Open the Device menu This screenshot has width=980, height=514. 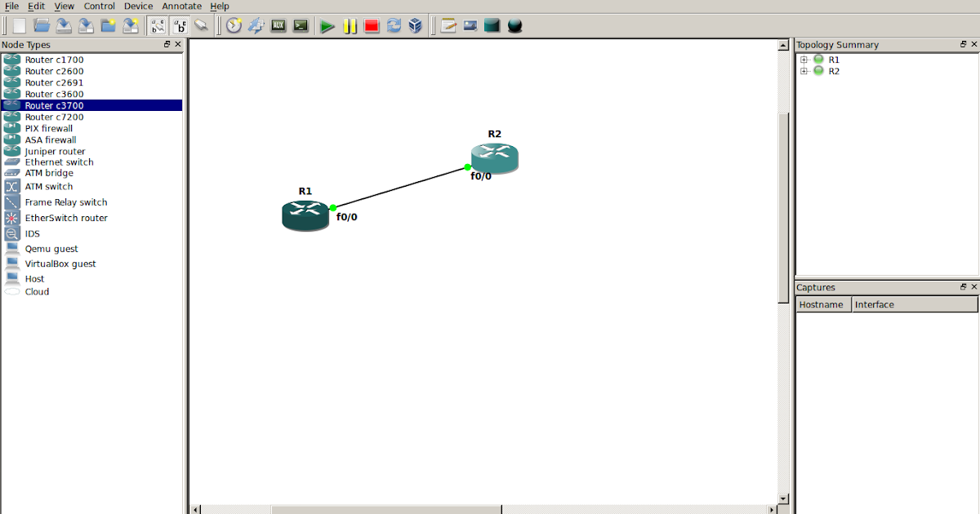point(137,6)
